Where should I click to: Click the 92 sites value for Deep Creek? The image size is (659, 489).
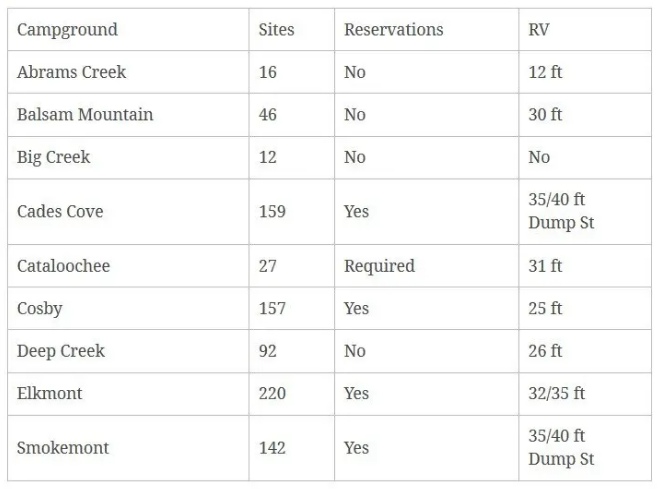click(x=267, y=351)
